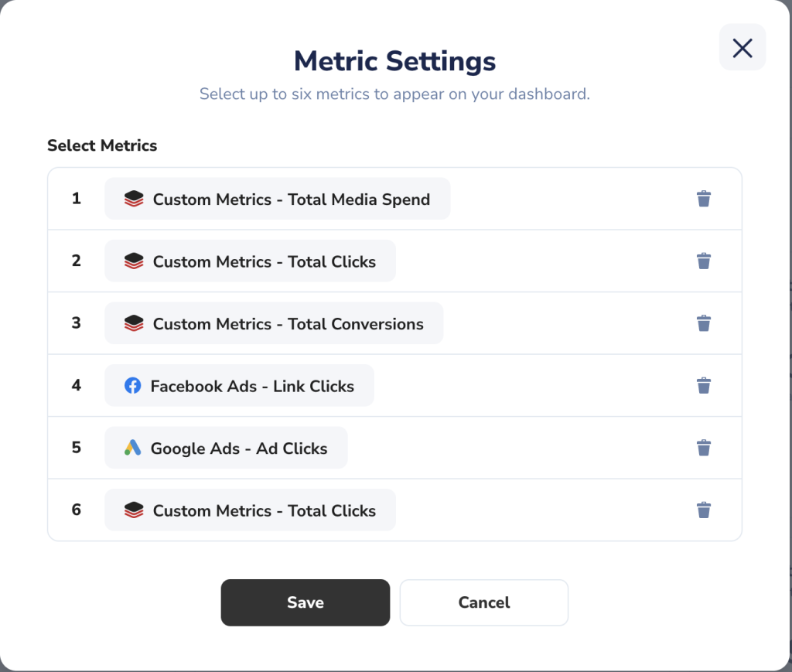
Task: Cancel the metric settings changes
Action: click(484, 603)
